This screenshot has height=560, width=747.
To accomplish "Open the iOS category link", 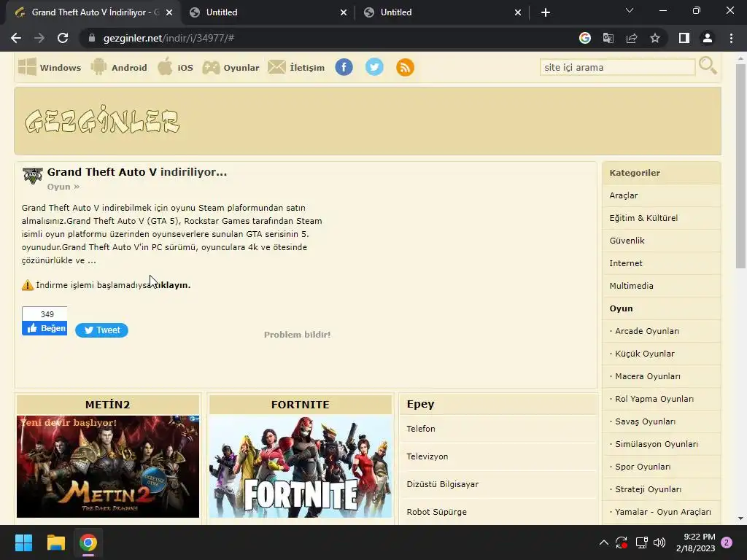I will coord(175,67).
